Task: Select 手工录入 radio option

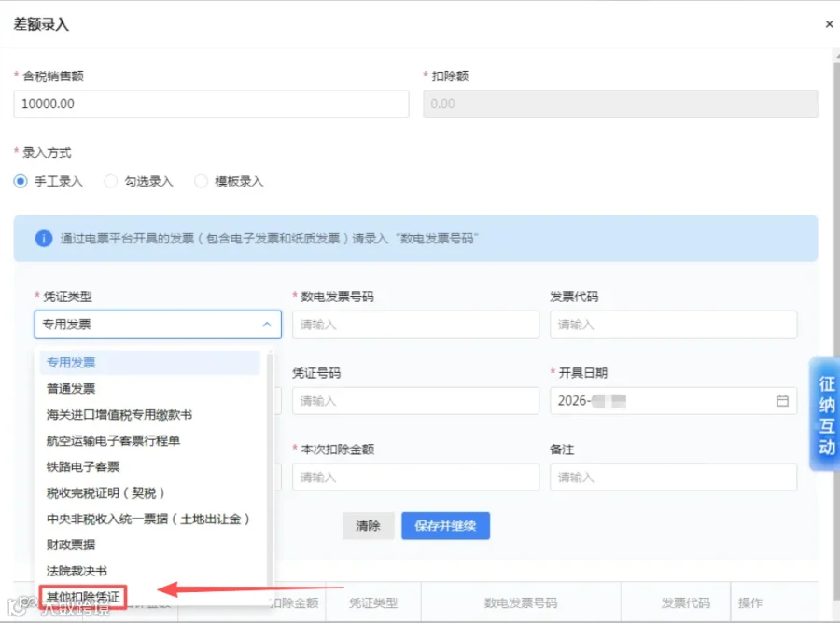Action: [x=49, y=182]
